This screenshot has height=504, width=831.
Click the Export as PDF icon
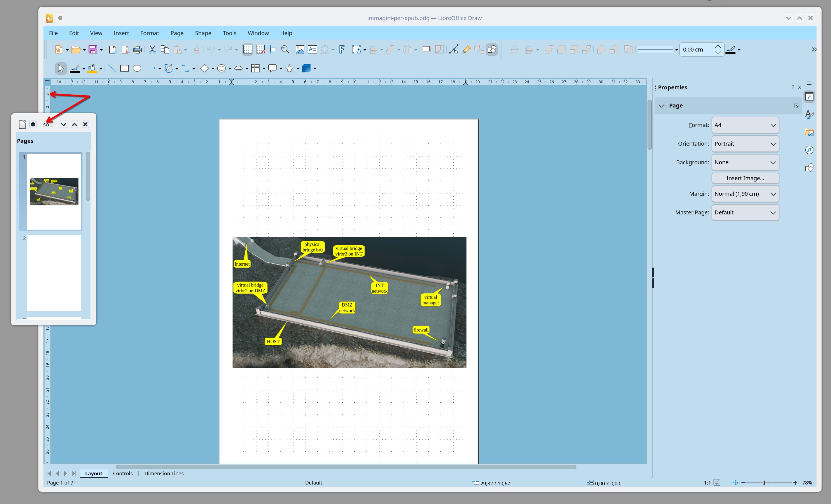pyautogui.click(x=125, y=50)
